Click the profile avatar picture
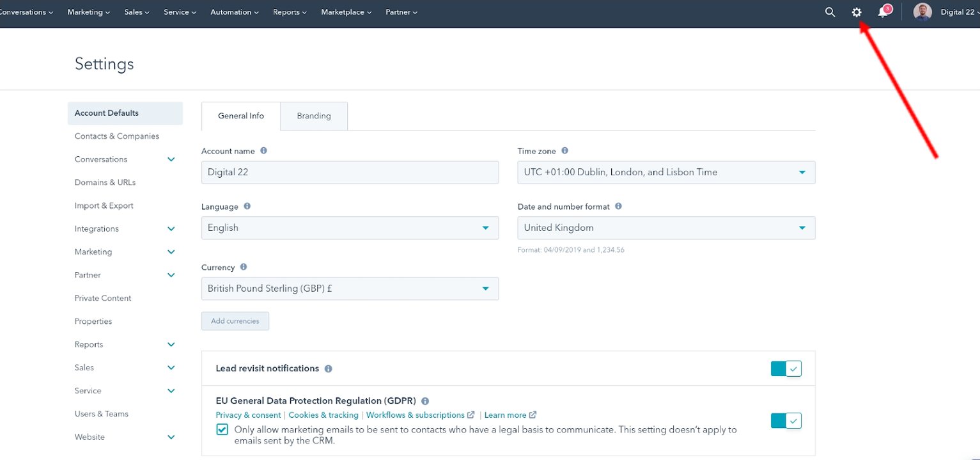 [922, 12]
